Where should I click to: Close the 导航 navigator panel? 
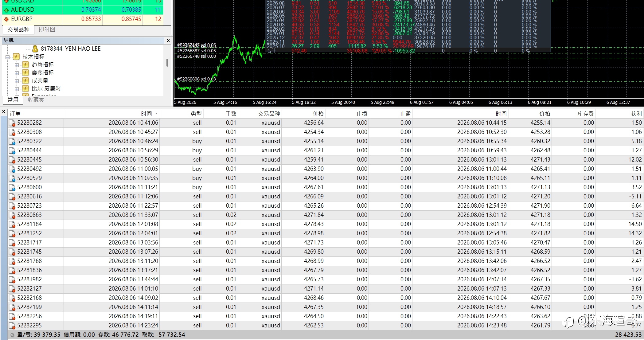(168, 40)
